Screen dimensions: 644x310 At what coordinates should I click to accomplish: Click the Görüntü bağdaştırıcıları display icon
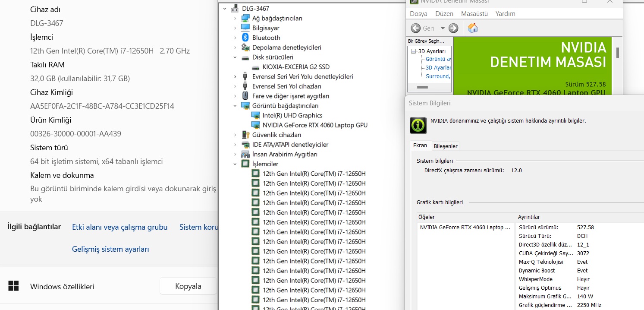point(245,105)
